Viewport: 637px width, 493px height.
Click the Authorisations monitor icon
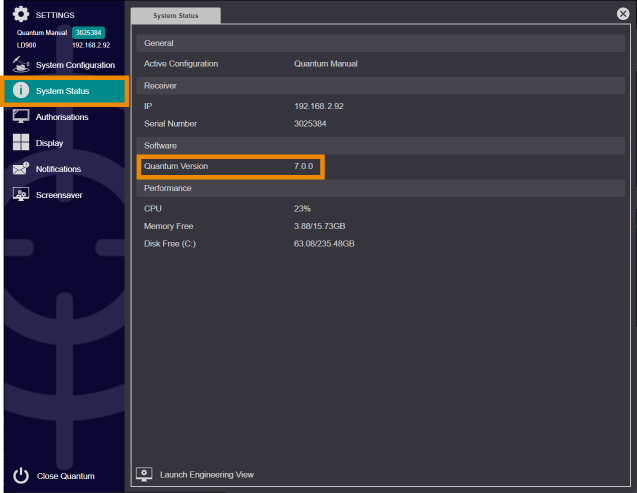(x=21, y=116)
